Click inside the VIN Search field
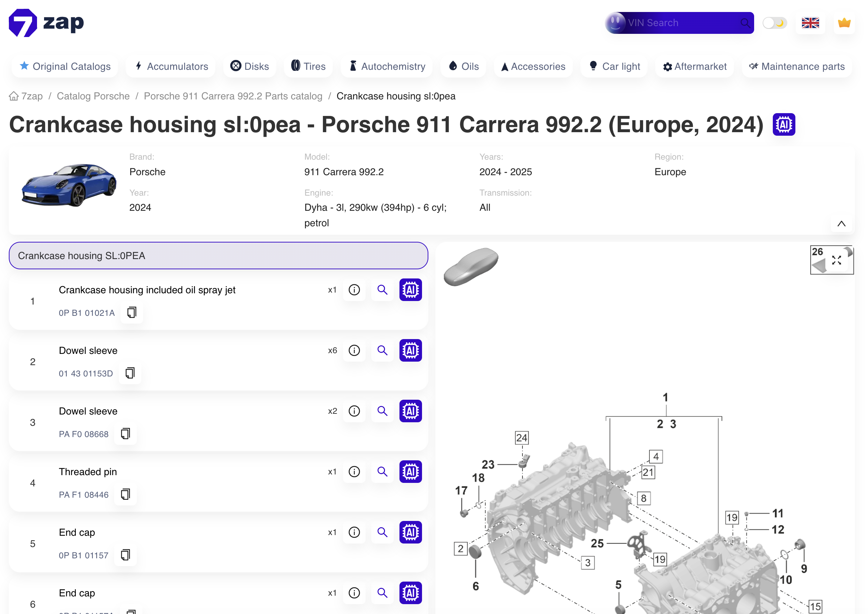Image resolution: width=868 pixels, height=614 pixels. point(677,23)
